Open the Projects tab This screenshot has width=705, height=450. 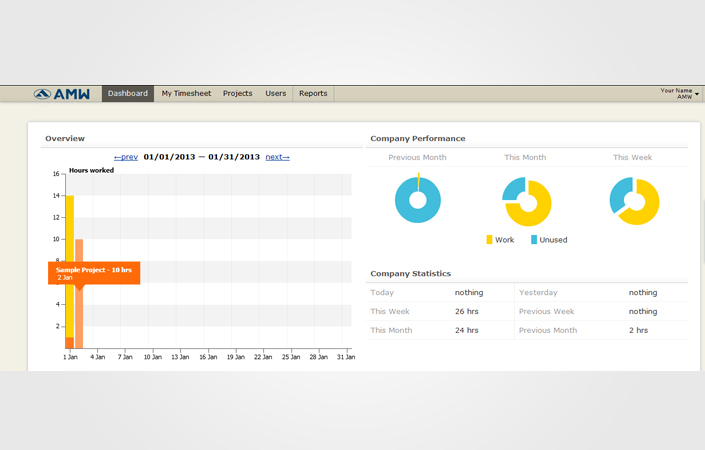[x=237, y=94]
